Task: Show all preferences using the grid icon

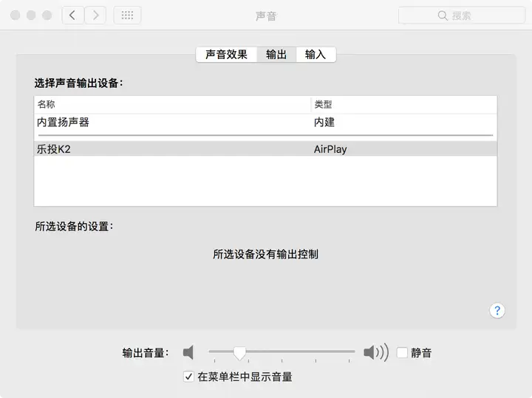Action: click(x=127, y=16)
